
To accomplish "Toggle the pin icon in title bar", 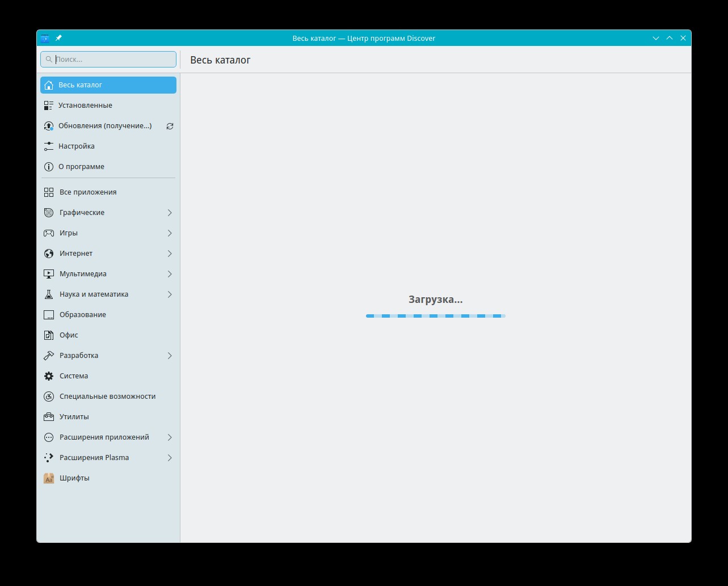I will pos(58,38).
